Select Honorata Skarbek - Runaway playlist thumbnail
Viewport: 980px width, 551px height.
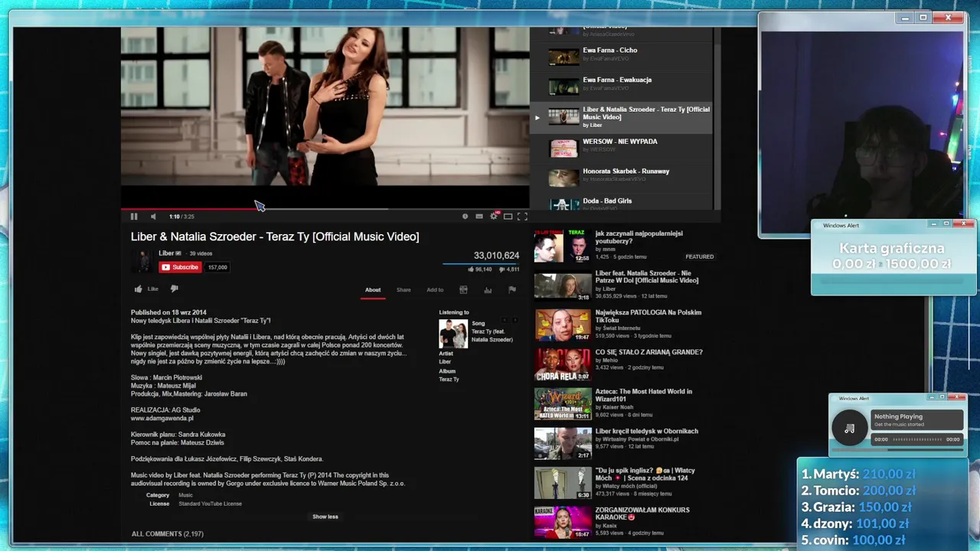(563, 178)
